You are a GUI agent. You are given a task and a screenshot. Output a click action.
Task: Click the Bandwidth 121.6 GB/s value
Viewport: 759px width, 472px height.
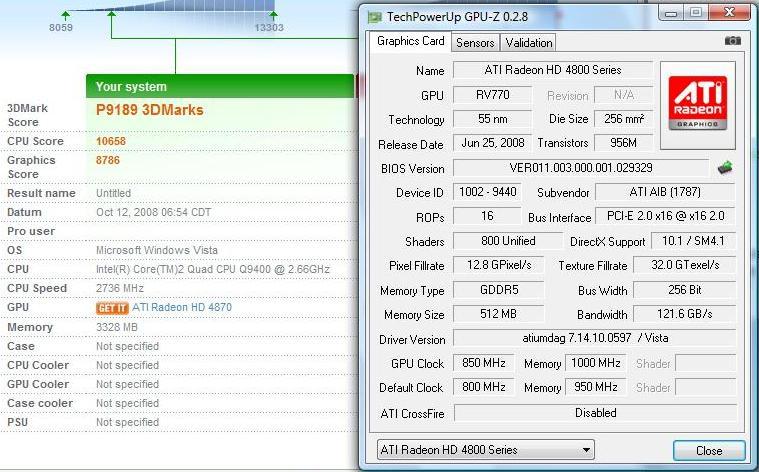point(684,314)
